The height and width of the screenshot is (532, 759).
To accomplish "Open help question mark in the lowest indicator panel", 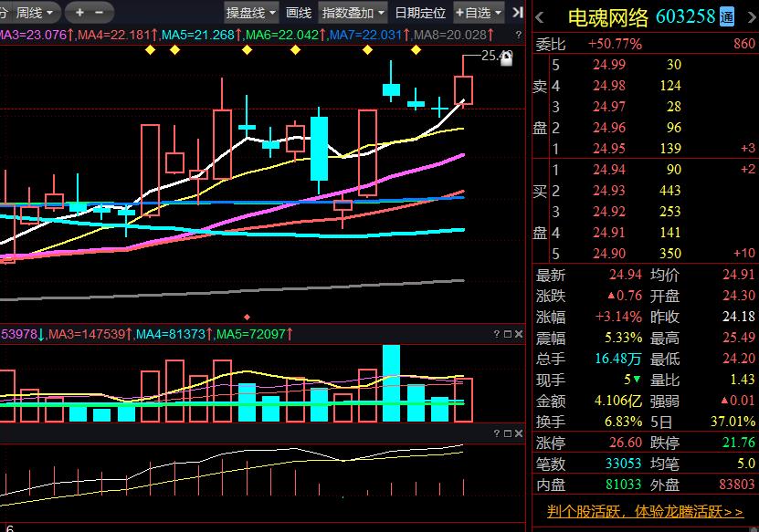I will click(x=497, y=433).
